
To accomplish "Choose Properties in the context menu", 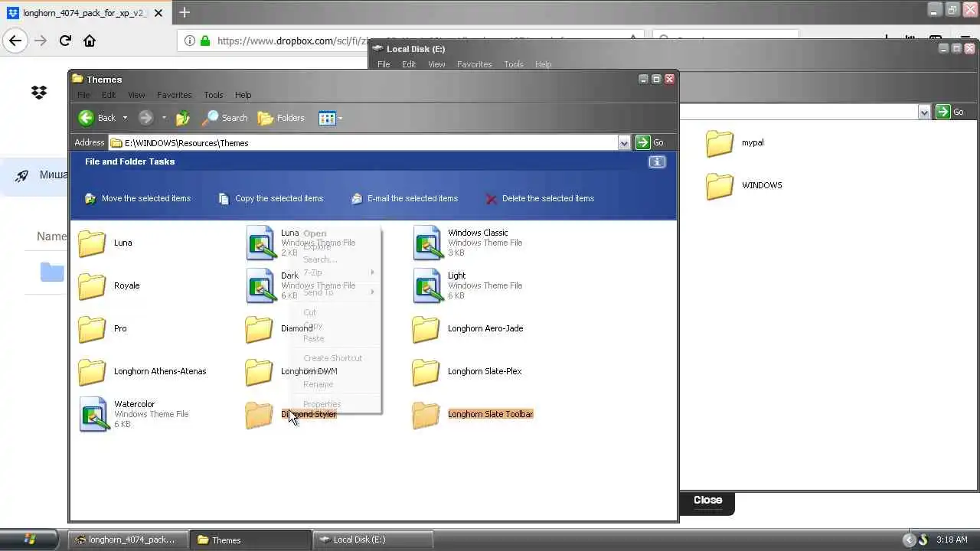I will pos(335,404).
